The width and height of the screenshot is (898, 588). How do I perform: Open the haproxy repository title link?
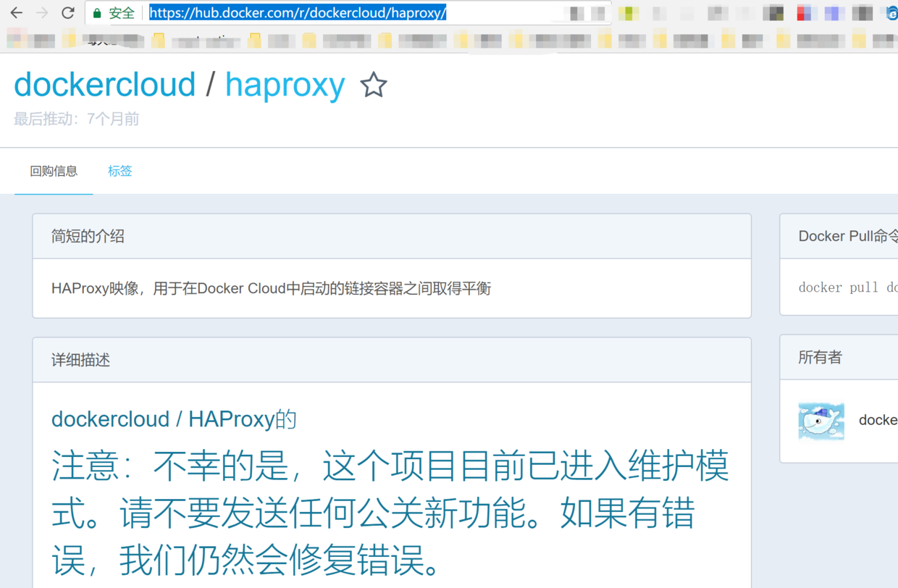click(285, 85)
